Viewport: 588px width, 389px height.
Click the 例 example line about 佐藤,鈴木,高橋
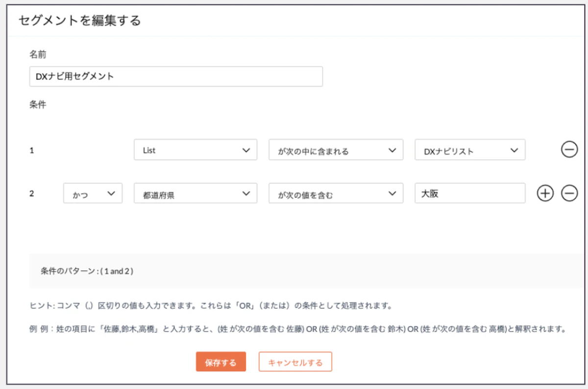298,329
